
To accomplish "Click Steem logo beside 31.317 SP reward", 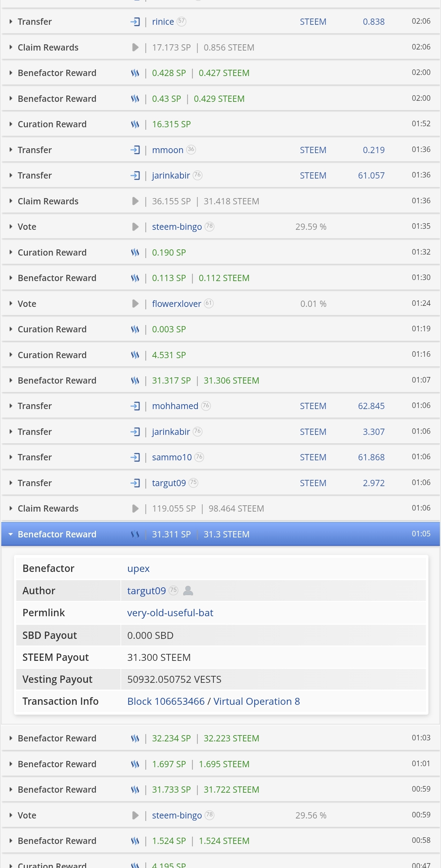I will pyautogui.click(x=135, y=380).
